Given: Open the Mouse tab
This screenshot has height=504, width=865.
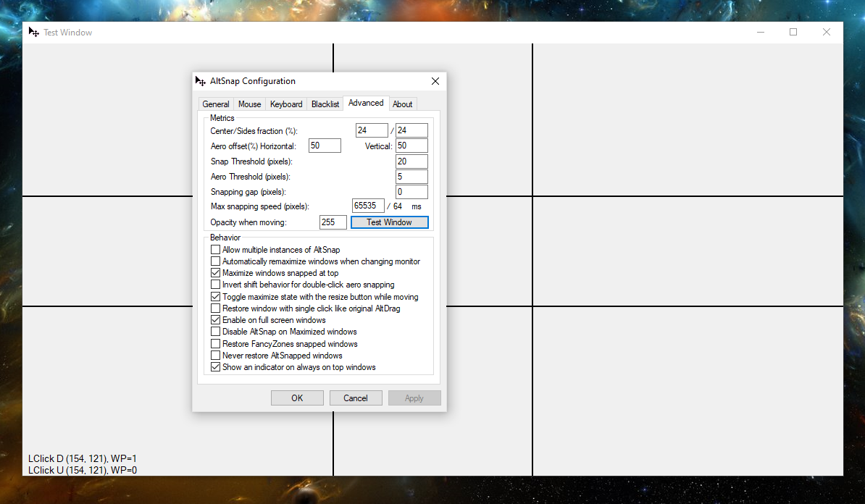Looking at the screenshot, I should point(249,104).
